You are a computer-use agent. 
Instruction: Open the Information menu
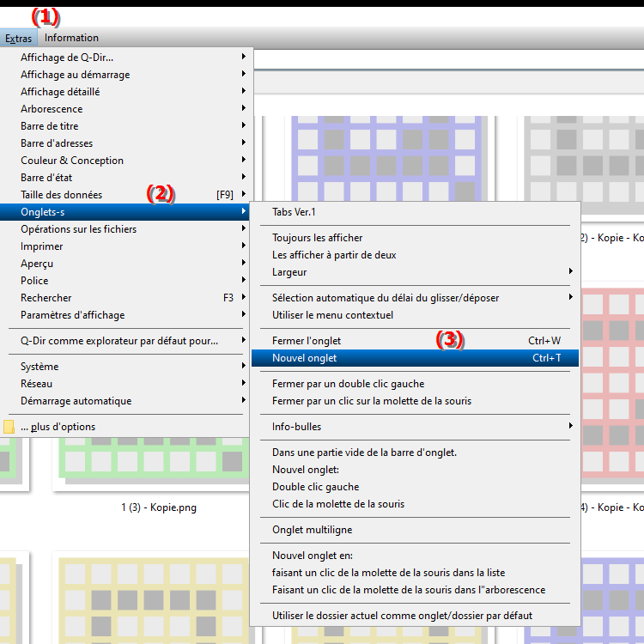[x=71, y=38]
